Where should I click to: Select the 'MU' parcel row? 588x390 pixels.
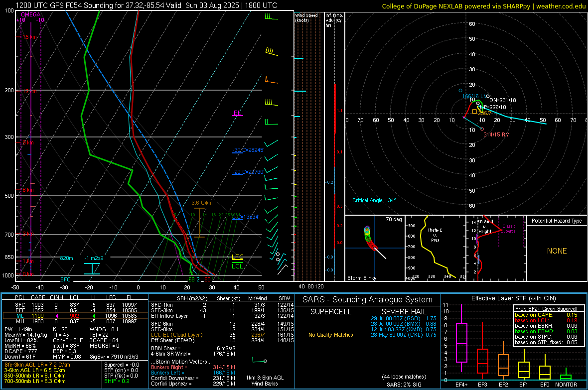point(75,321)
